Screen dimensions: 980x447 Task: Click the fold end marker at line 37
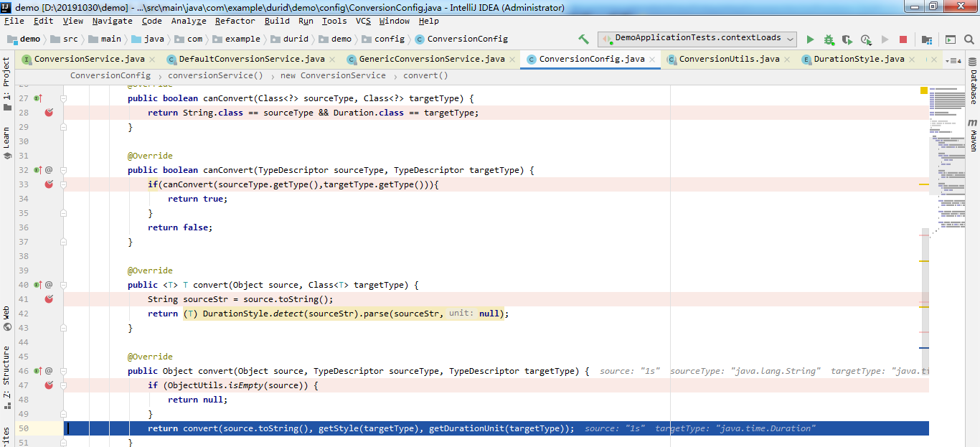click(x=63, y=242)
